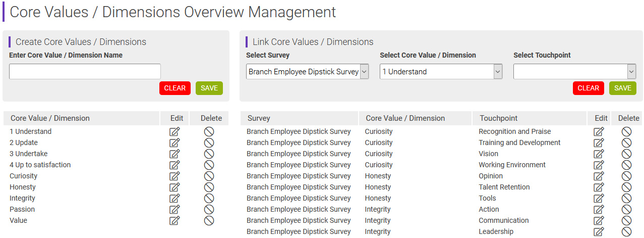Edit the Curiosity core value row
644x238 pixels.
coord(174,176)
